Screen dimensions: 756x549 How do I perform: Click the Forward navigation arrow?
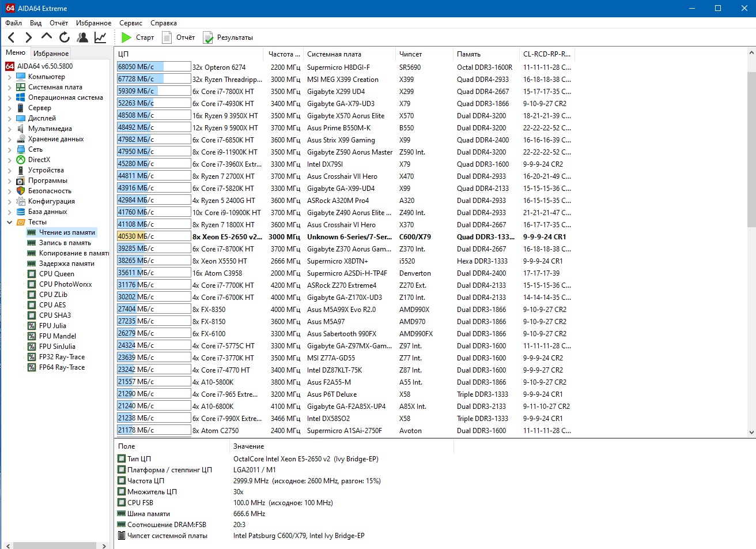pyautogui.click(x=28, y=37)
